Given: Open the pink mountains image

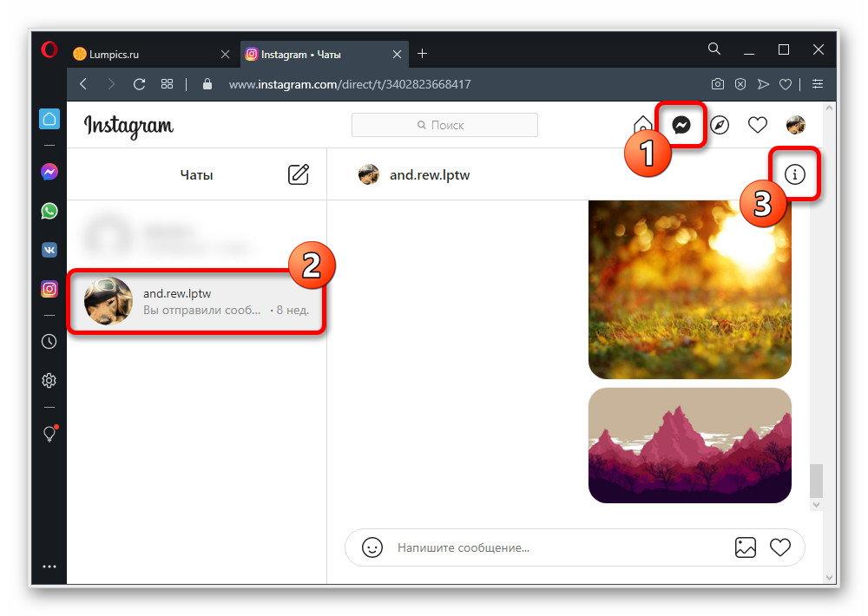Looking at the screenshot, I should 690,446.
